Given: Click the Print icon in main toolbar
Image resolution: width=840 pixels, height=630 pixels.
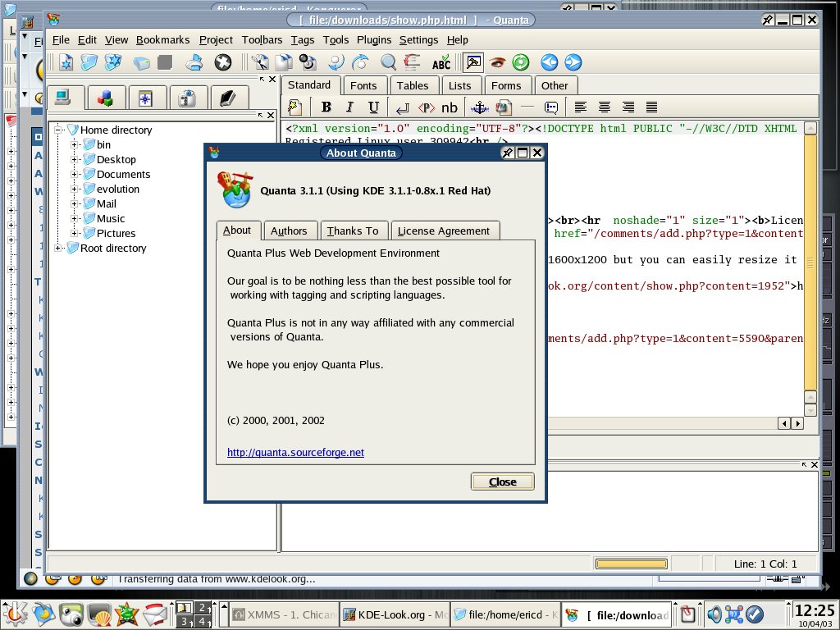Looking at the screenshot, I should click(194, 62).
